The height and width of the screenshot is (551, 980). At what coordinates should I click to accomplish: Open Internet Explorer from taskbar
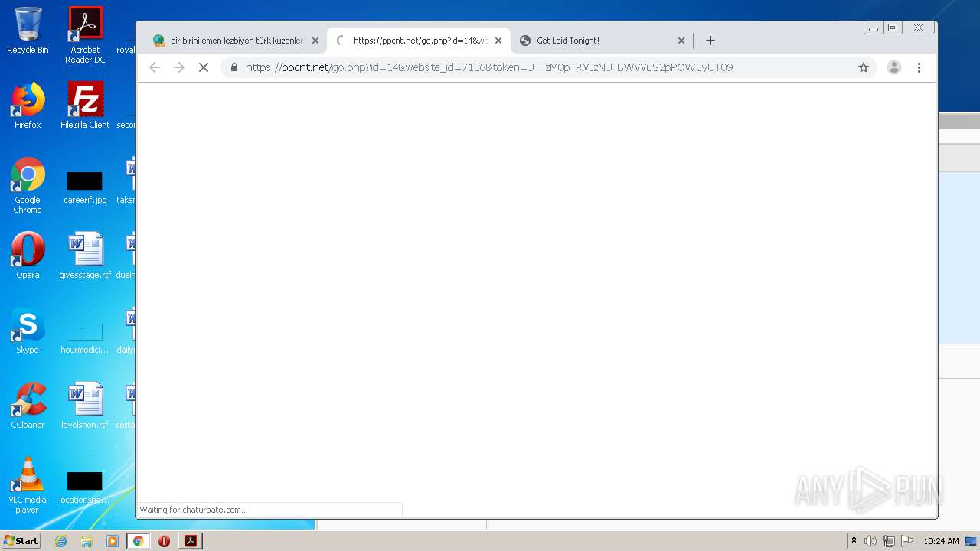61,541
